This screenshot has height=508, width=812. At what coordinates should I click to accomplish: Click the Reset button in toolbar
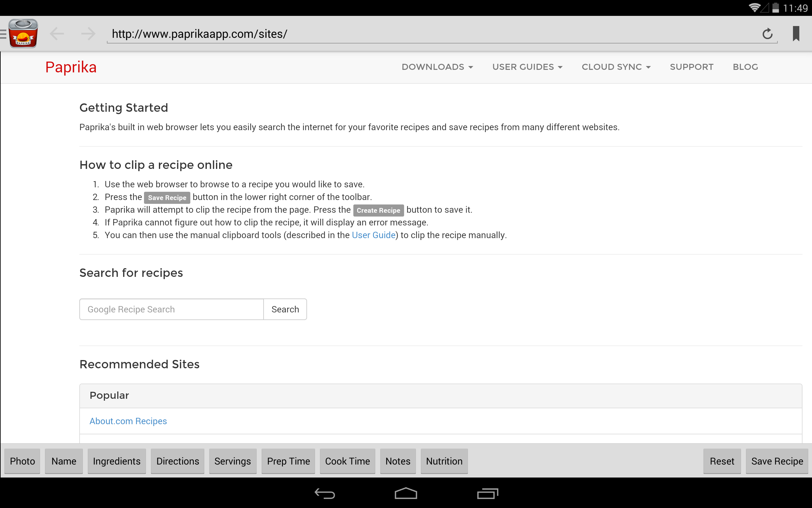pos(722,461)
